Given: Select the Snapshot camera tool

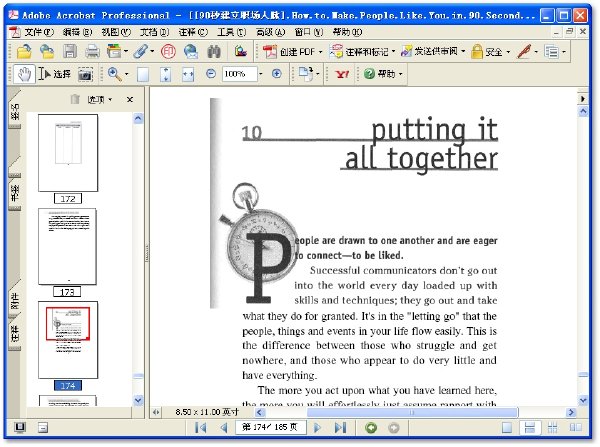Looking at the screenshot, I should coord(85,74).
